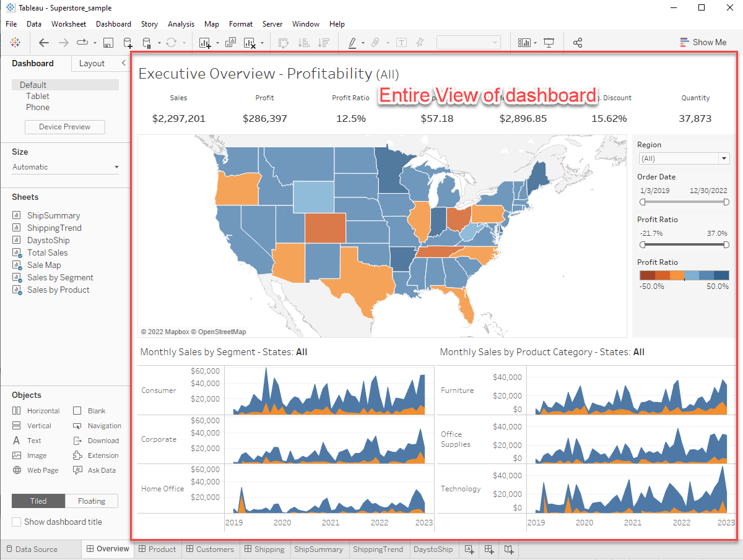Click the Replay animation toolbar icon
This screenshot has height=560, width=743.
pos(83,43)
